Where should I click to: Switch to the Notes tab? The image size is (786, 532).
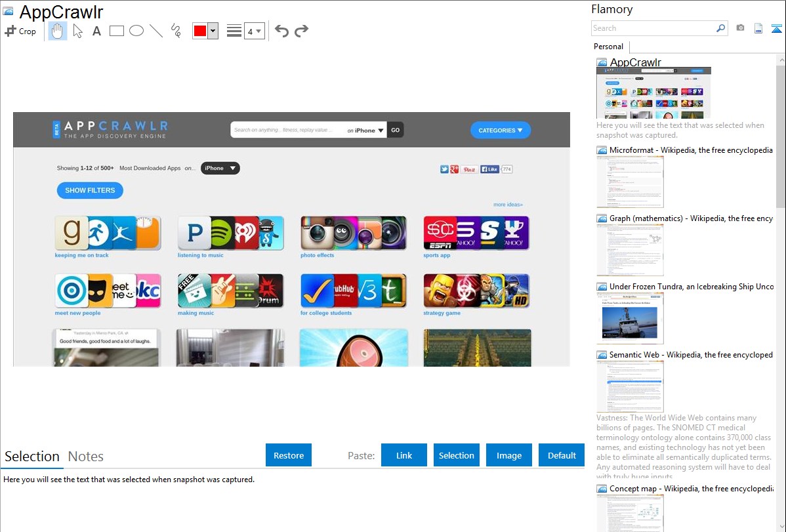[x=86, y=457]
